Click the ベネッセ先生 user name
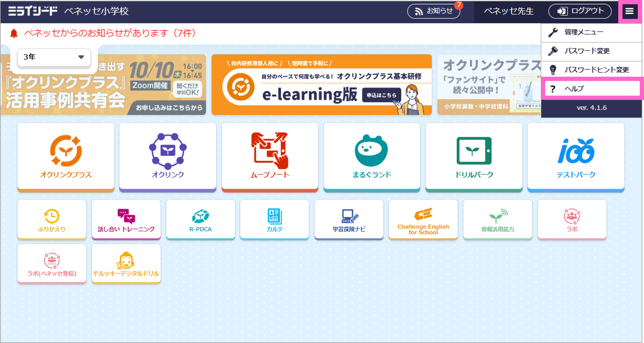 click(x=509, y=11)
